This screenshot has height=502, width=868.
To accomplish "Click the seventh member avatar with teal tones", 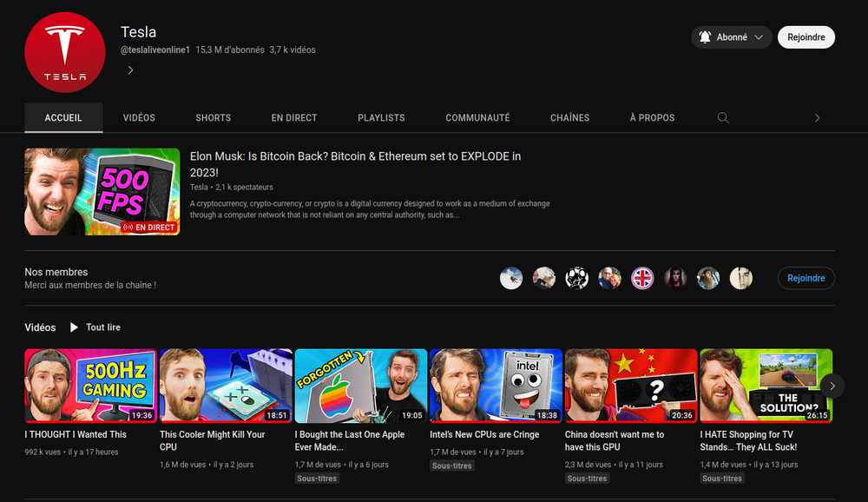I will tap(708, 278).
